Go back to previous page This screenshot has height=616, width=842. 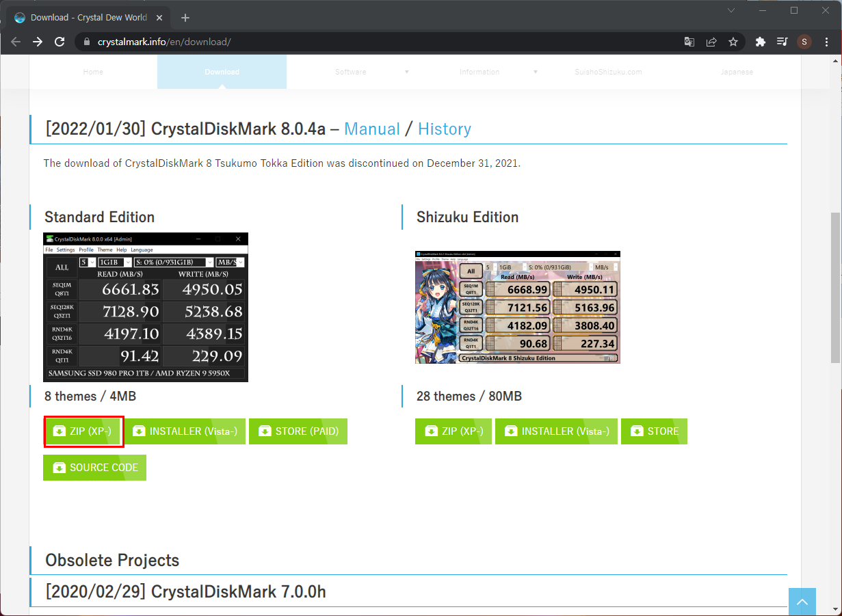tap(16, 42)
